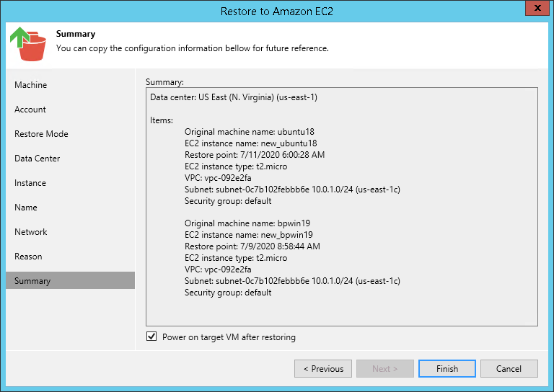Select 'Original machine name: bpwin19' line
554x392 pixels.
(247, 223)
